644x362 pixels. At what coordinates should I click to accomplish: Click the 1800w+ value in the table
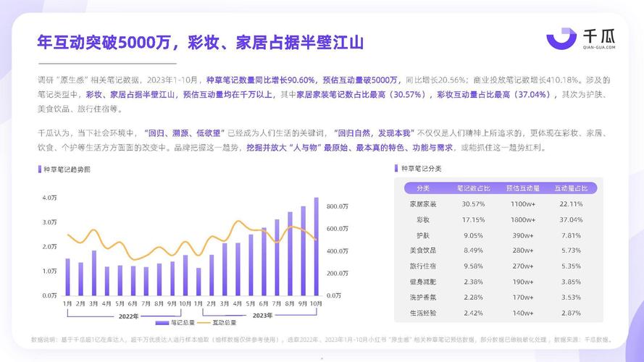(x=522, y=219)
